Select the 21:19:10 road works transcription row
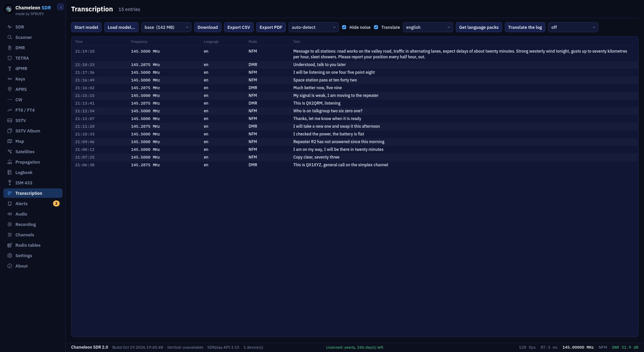 tap(355, 54)
